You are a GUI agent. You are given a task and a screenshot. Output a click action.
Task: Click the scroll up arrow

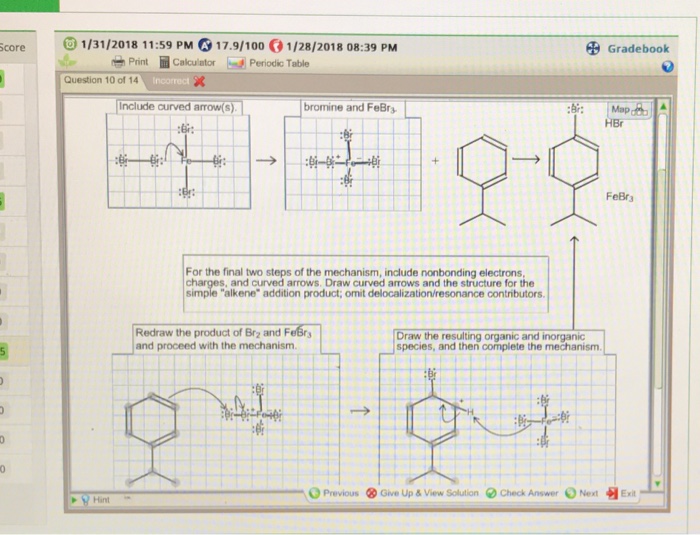coord(663,107)
